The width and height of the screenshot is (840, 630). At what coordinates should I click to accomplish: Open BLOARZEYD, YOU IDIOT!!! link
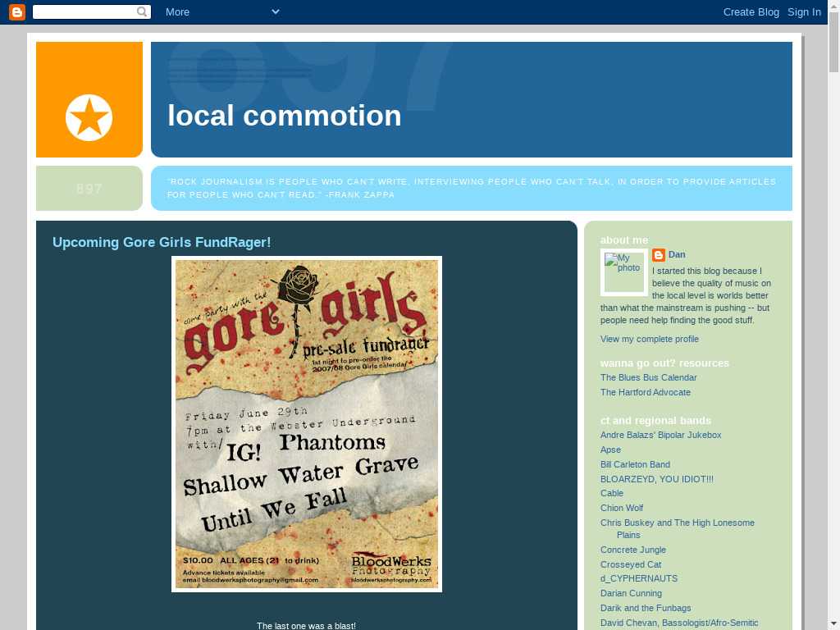coord(657,479)
